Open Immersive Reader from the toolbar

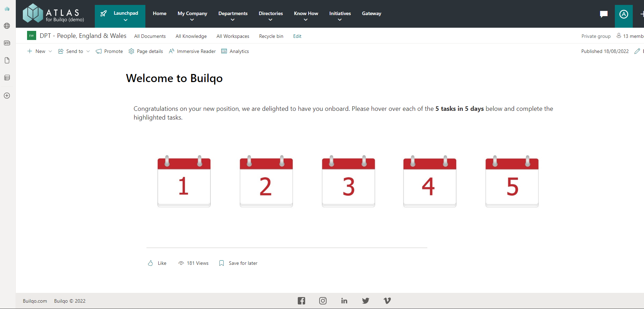(192, 51)
